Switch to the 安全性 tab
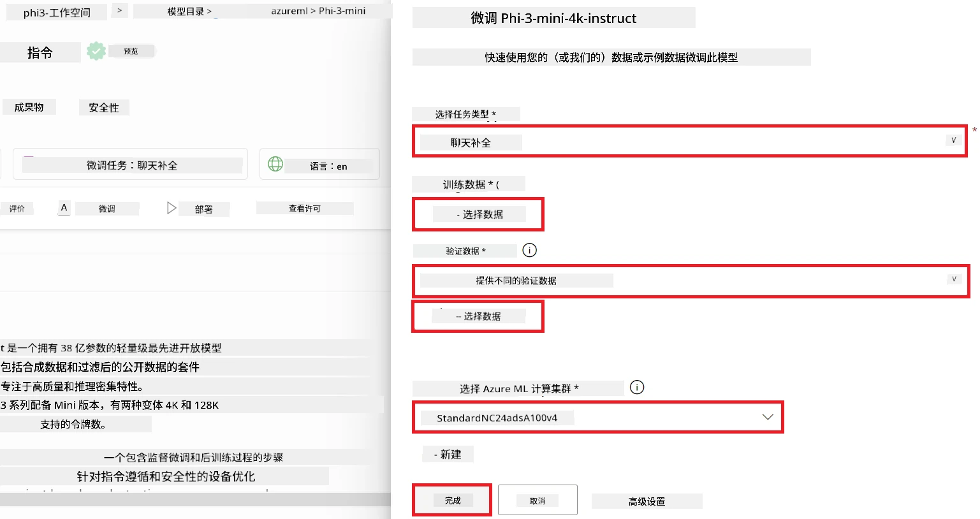This screenshot has height=519, width=980. pyautogui.click(x=104, y=108)
